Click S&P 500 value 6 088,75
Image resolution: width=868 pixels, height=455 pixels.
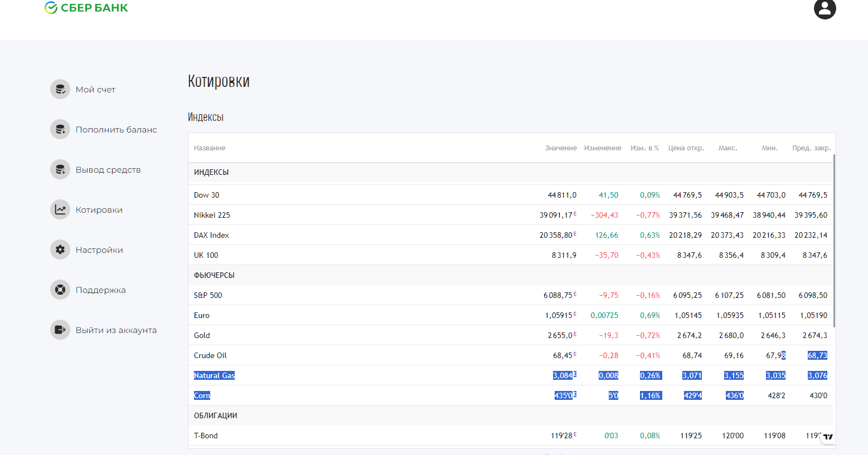tap(558, 296)
